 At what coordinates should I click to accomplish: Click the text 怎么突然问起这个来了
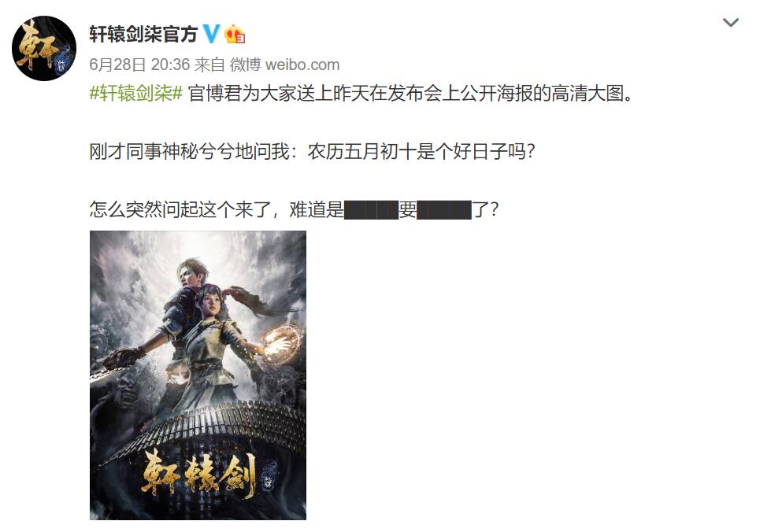tap(180, 210)
